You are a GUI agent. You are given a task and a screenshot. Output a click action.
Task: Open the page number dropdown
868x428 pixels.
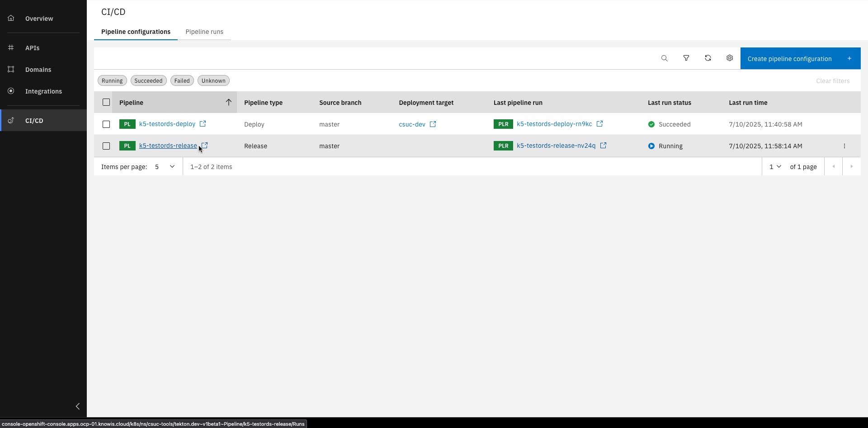pos(775,166)
